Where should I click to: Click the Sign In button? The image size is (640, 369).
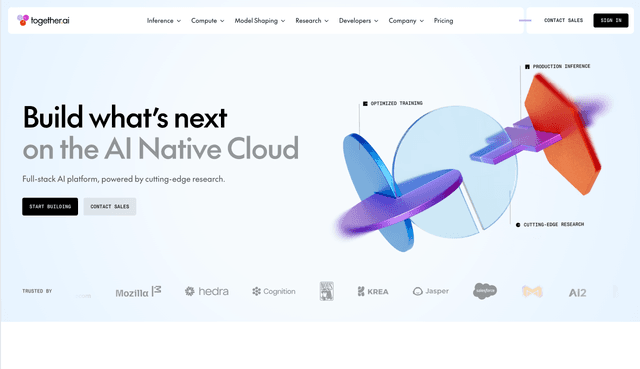(611, 20)
